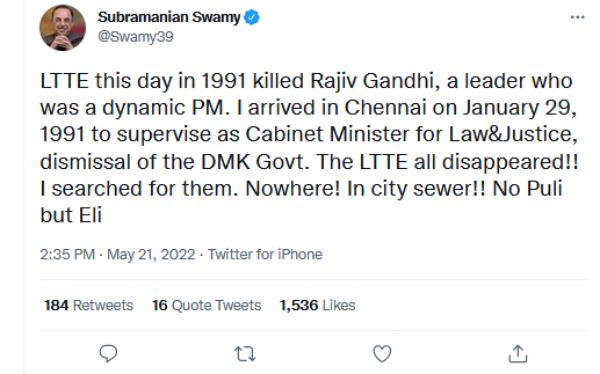Like the tweet with heart icon
Screen dimensions: 600x374
382,353
